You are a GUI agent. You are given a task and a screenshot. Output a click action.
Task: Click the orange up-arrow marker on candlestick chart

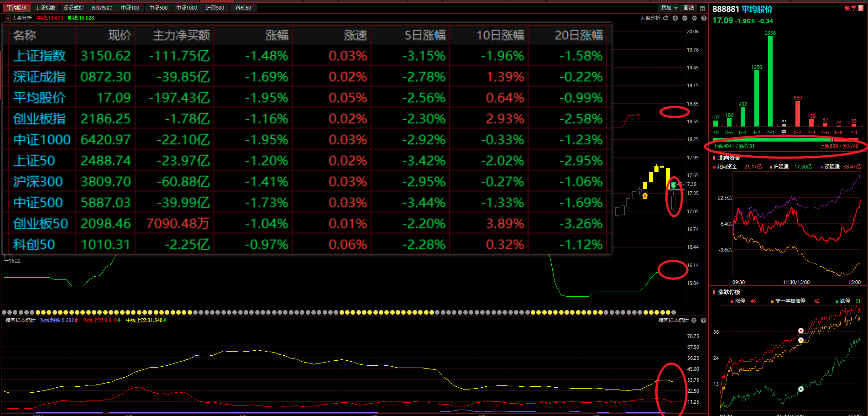645,195
